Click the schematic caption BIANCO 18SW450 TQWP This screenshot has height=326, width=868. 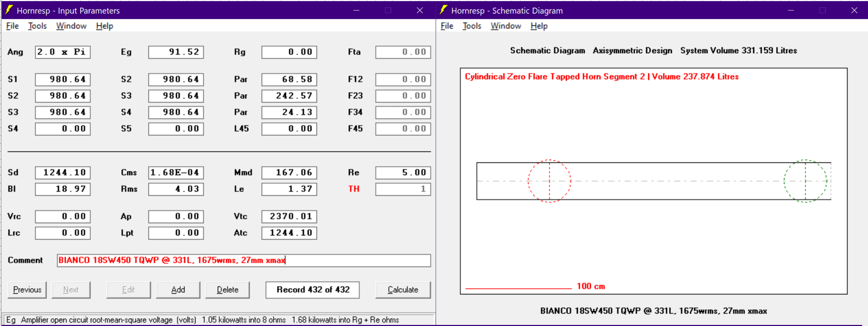click(x=653, y=311)
